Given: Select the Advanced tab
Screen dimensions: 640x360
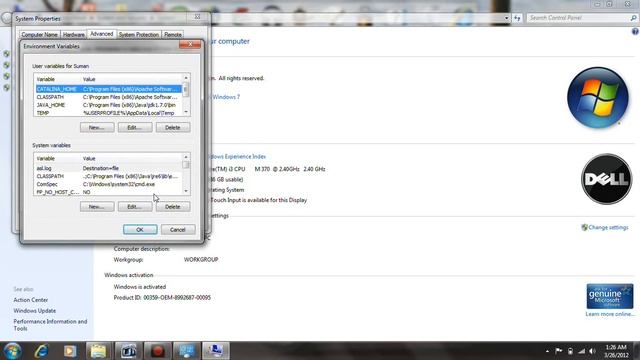Looking at the screenshot, I should (x=101, y=34).
